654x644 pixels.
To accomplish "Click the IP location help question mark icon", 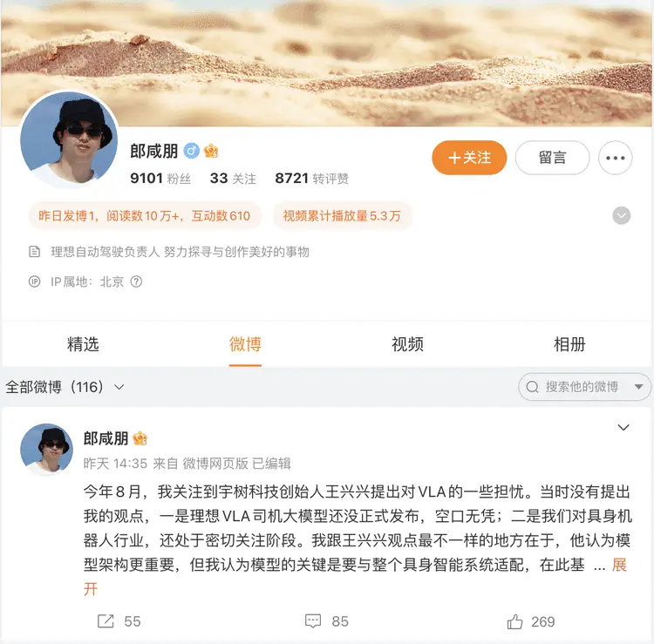I will coord(136,281).
